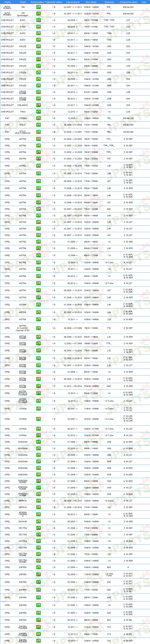The width and height of the screenshot is (150, 644).
Task: Click the Model column header
Action: point(23,2)
